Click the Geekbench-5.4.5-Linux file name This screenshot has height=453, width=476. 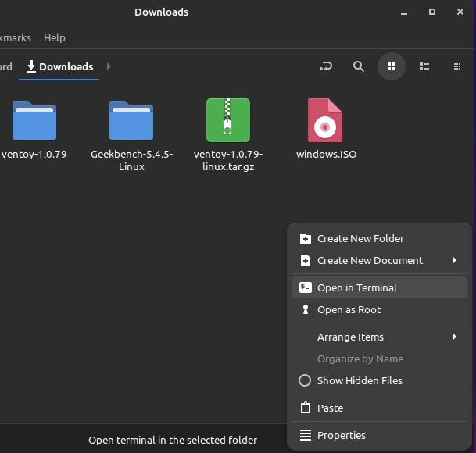[x=131, y=160]
